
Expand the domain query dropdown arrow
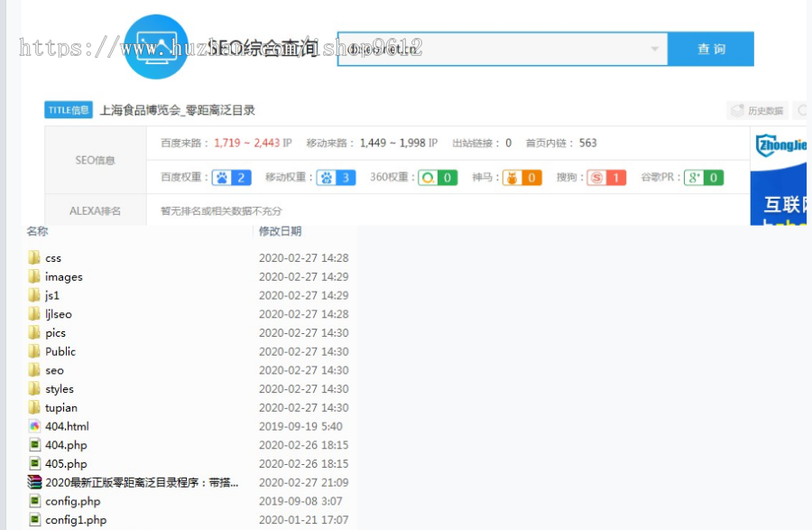click(653, 49)
